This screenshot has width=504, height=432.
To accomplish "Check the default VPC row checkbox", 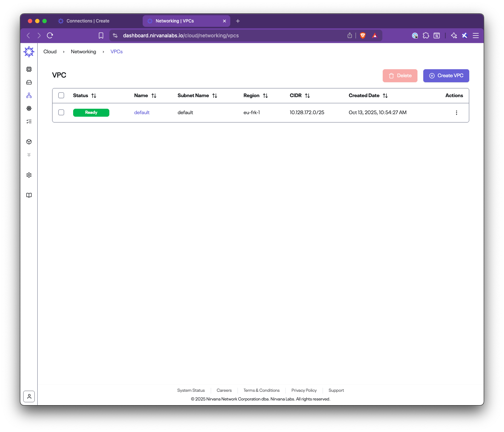I will tap(61, 112).
